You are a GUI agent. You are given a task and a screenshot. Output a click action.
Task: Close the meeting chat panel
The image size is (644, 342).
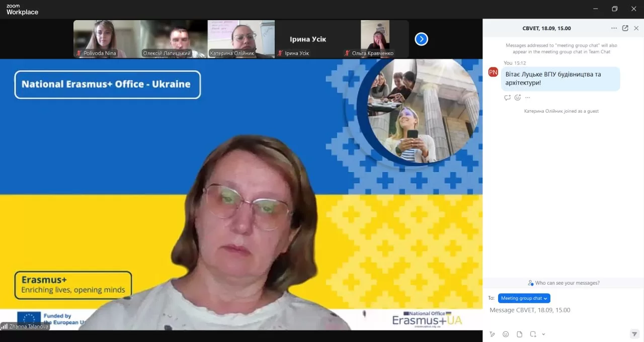(x=636, y=28)
